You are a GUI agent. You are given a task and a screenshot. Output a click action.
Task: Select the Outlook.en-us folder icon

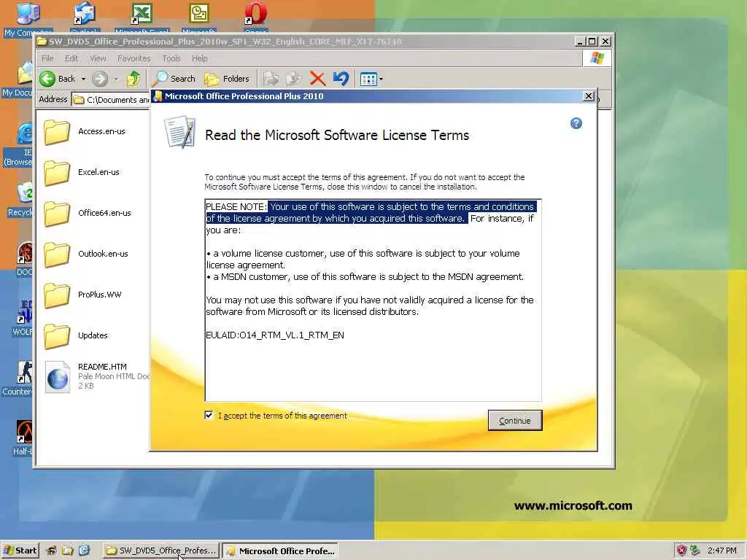coord(57,254)
